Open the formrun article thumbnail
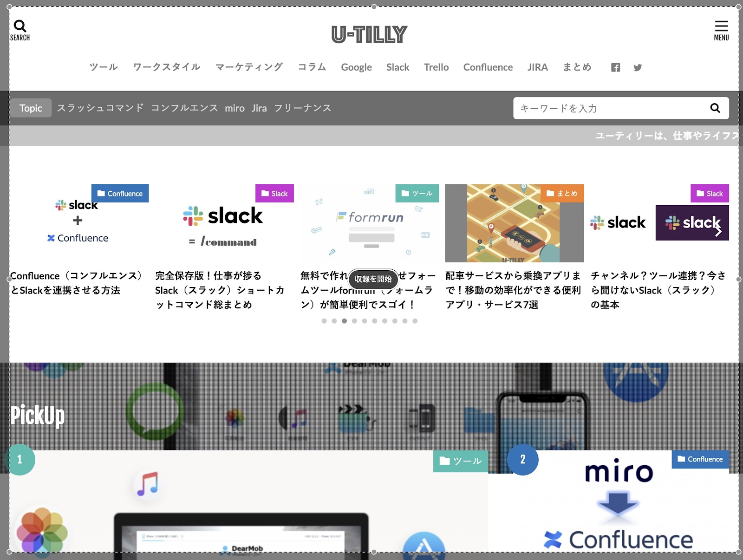 (x=370, y=223)
